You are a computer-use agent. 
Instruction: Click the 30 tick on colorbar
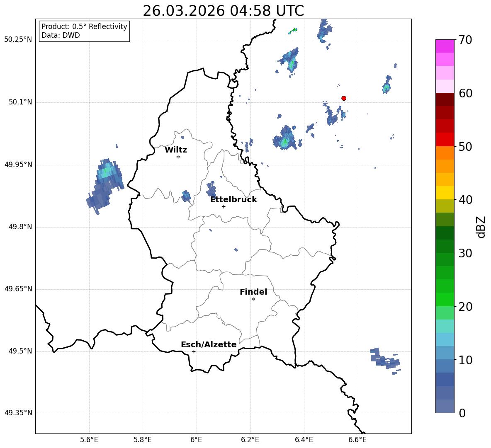[x=465, y=253]
